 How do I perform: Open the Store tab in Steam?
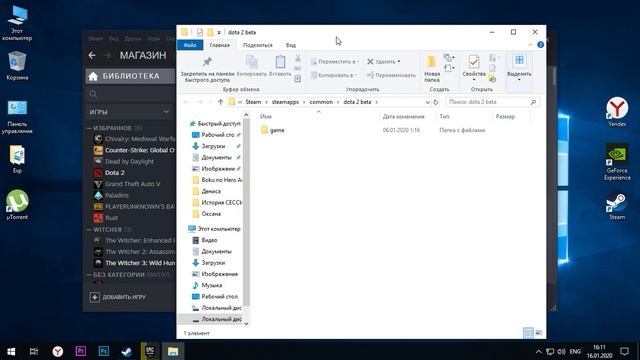[x=143, y=55]
